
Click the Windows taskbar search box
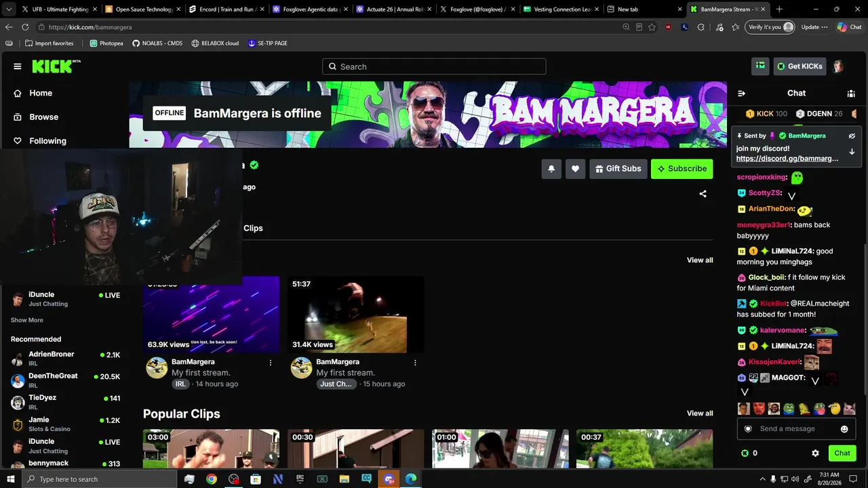pos(99,479)
